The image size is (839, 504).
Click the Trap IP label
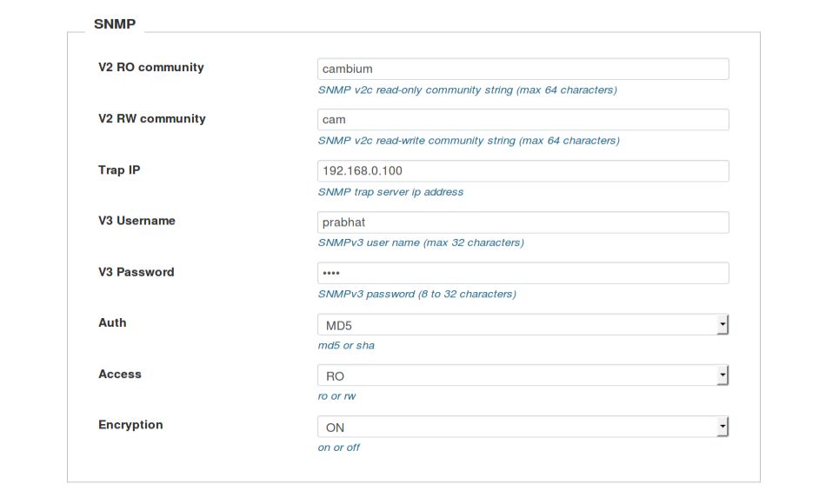coord(119,170)
